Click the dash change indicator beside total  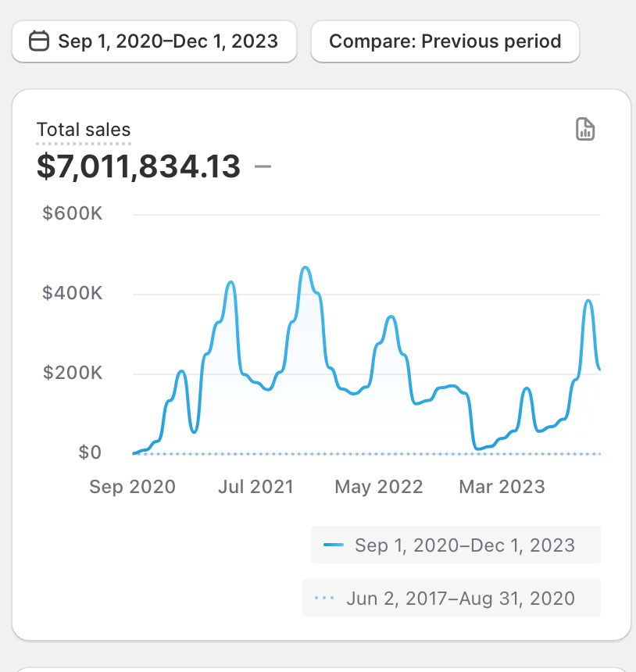[x=263, y=166]
